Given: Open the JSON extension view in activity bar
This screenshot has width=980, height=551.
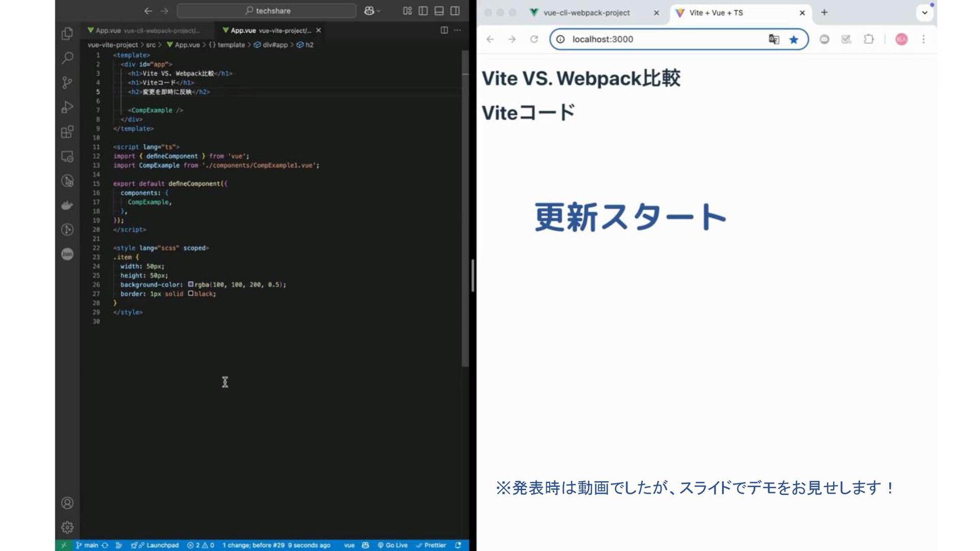Looking at the screenshot, I should [67, 254].
